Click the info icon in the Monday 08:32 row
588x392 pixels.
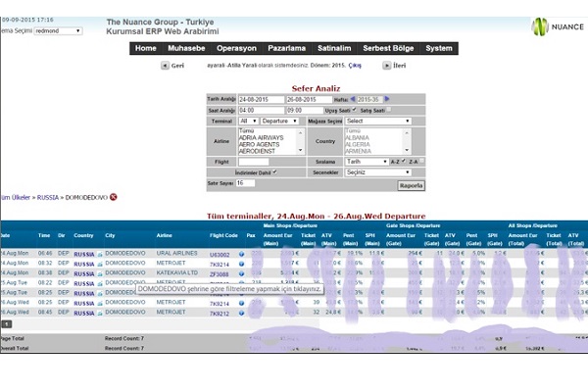(241, 264)
